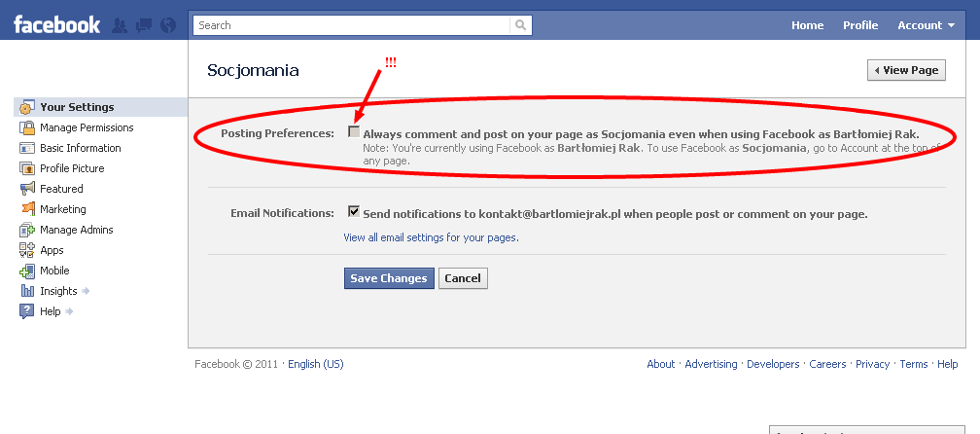Click the Featured megaphone icon
Image resolution: width=980 pixels, height=434 pixels.
[x=27, y=189]
